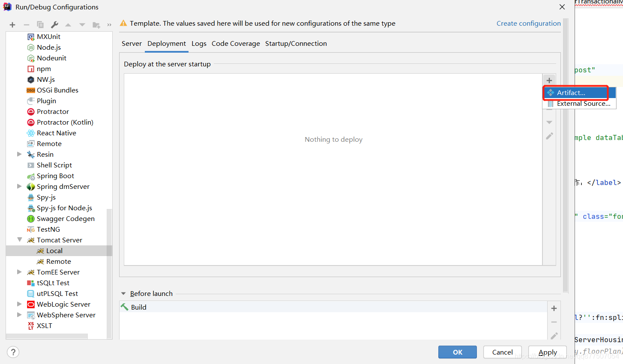Screen dimensions: 623x364
Task: Click the dialog's right-side vertical scrollbar
Action: pos(566,155)
